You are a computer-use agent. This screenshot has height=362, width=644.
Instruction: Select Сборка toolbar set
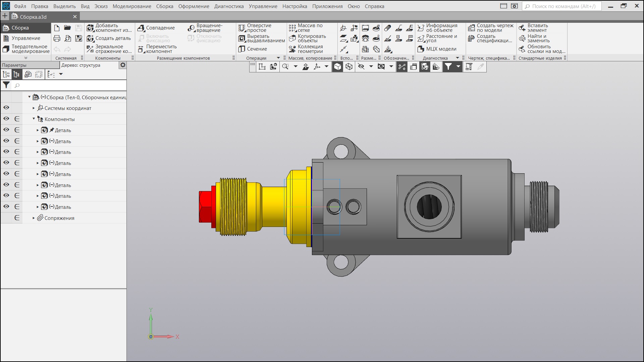(25, 28)
